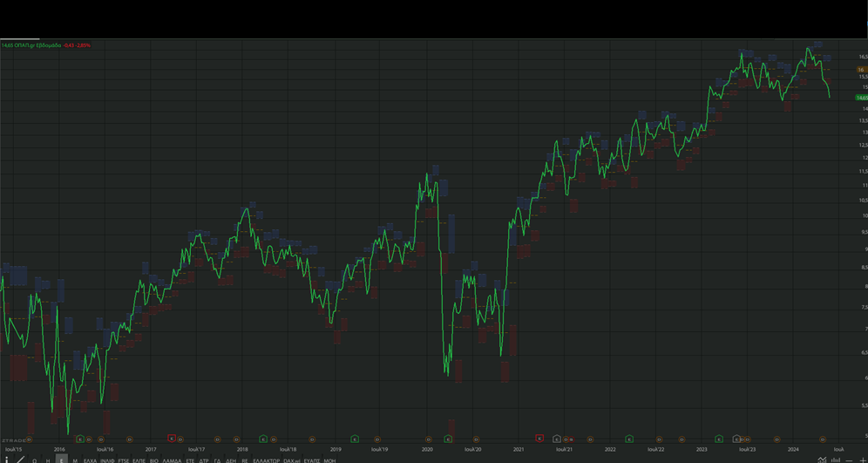The height and width of the screenshot is (463, 868).
Task: Load the ΕΛΠΕ symbol chart
Action: tap(139, 460)
